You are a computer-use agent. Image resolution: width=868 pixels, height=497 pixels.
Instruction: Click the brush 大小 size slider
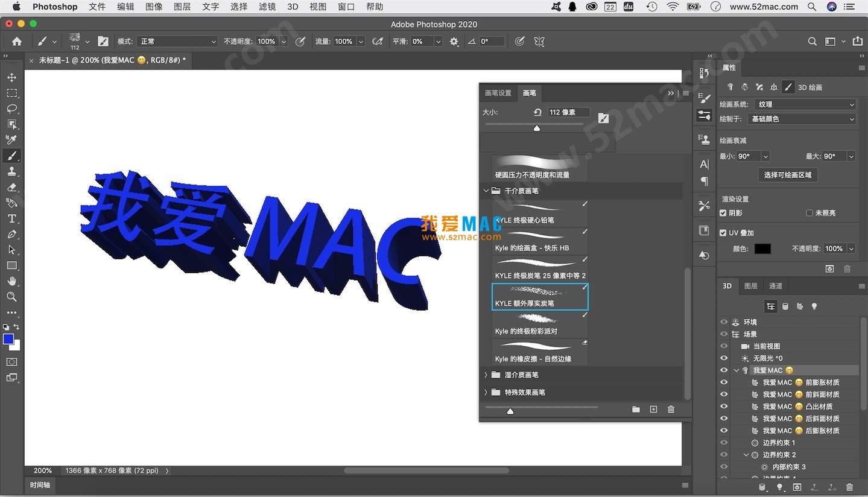(x=536, y=127)
